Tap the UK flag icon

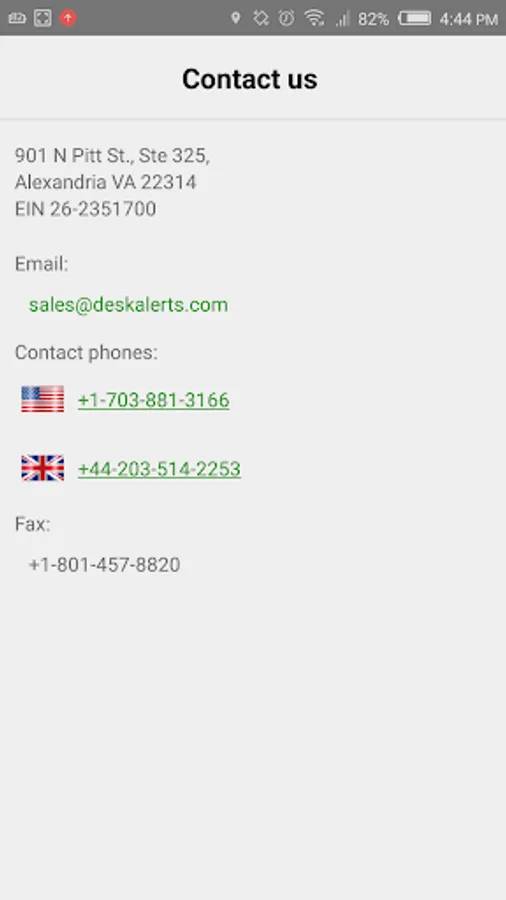click(x=42, y=468)
